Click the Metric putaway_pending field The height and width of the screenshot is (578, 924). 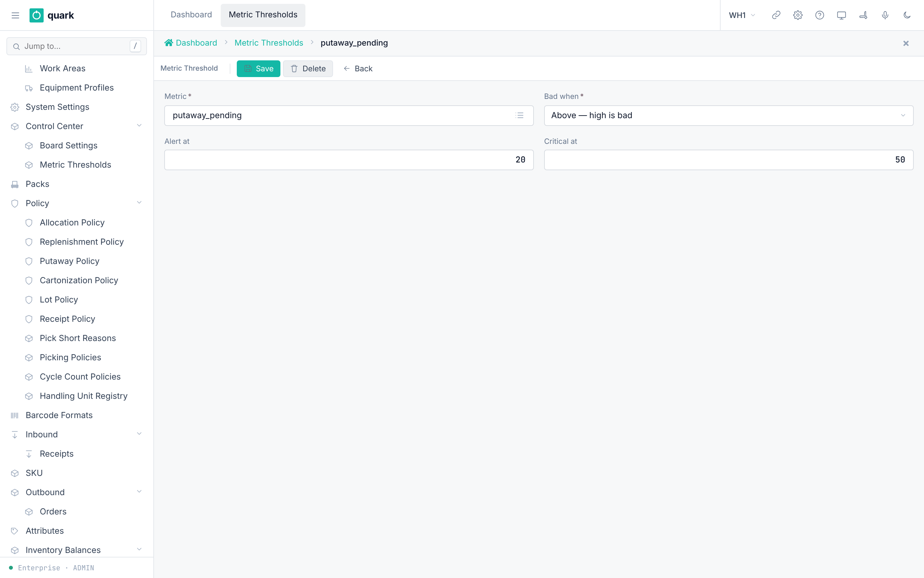[x=349, y=116]
